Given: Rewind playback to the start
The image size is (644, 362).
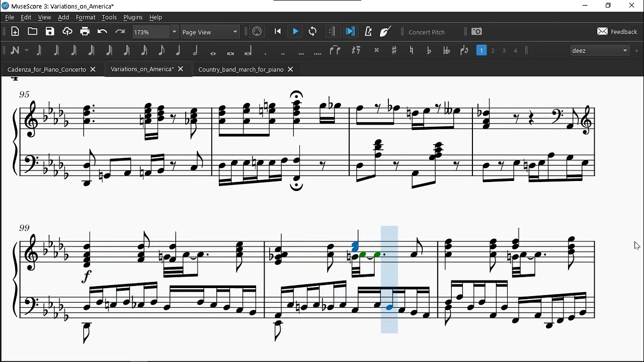Looking at the screenshot, I should 278,32.
